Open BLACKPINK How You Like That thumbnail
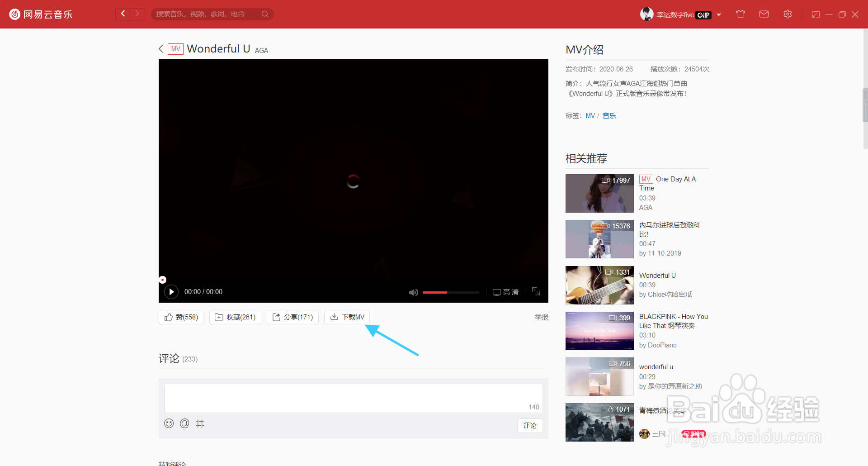Image resolution: width=868 pixels, height=466 pixels. (599, 331)
